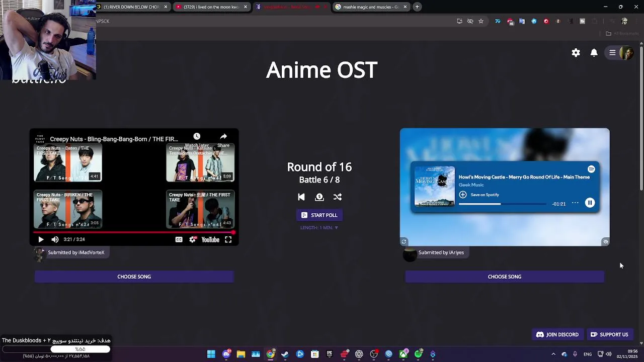644x362 pixels.
Task: Choose the Creepy Nuts song
Action: [134, 277]
